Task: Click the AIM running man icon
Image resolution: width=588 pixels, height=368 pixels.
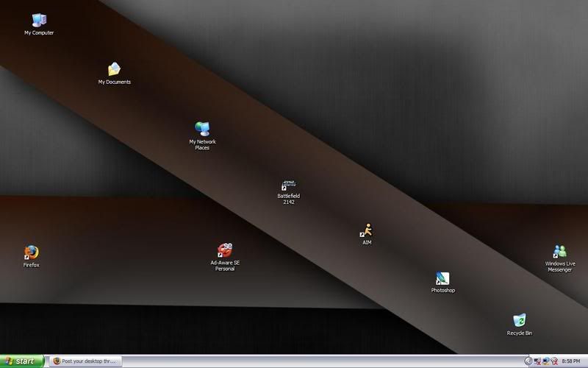Action: coord(367,230)
